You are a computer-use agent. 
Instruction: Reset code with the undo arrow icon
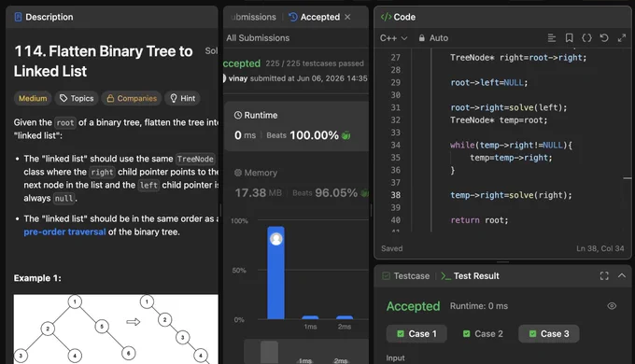coord(604,38)
